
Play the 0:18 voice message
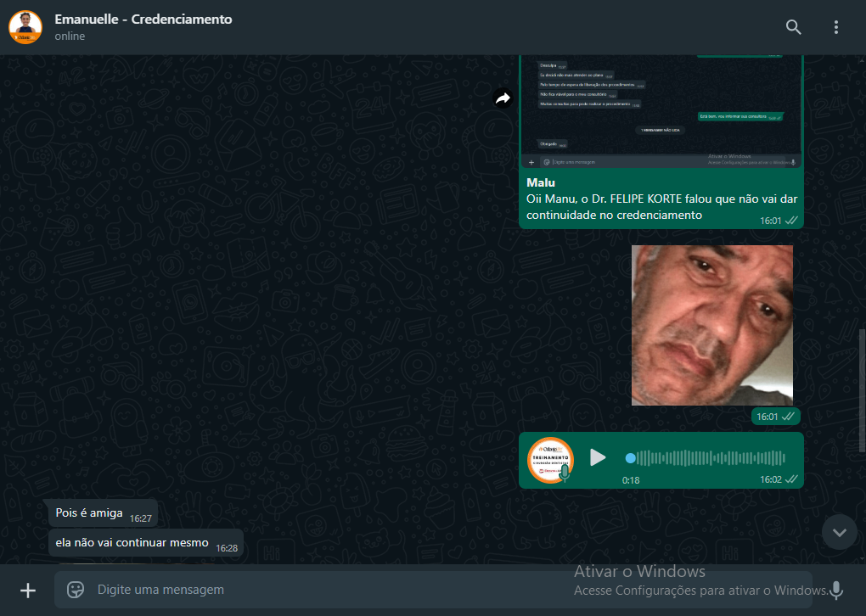point(598,458)
